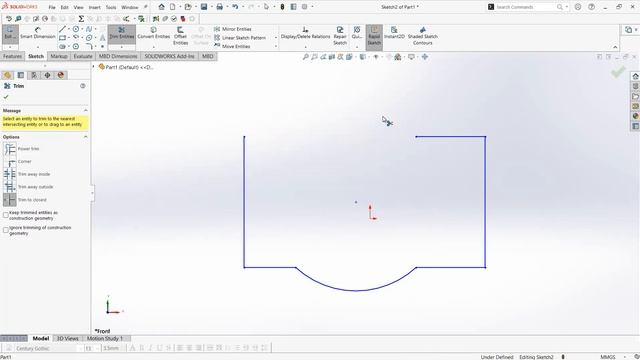The width and height of the screenshot is (640, 360).
Task: Switch to the Evaluate tab
Action: (83, 56)
